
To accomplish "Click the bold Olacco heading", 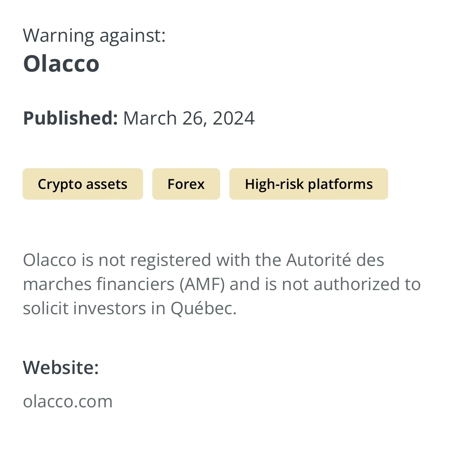I will pyautogui.click(x=61, y=64).
